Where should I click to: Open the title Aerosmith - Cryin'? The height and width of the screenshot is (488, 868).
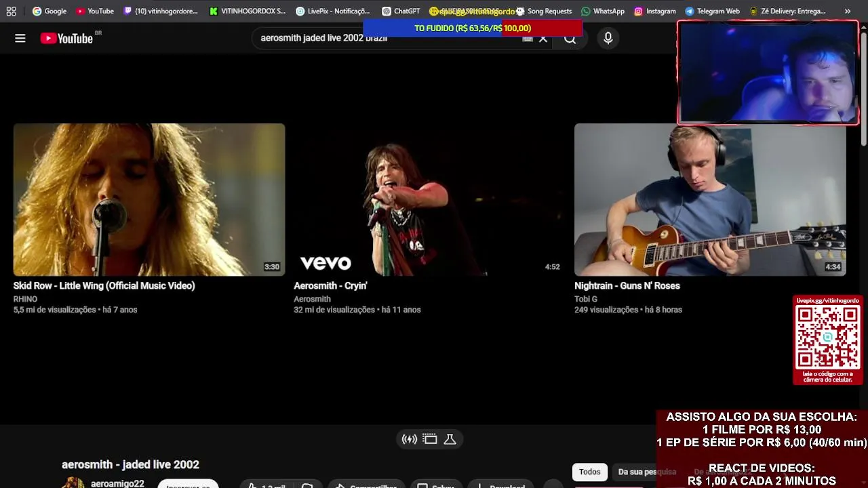[x=330, y=286]
